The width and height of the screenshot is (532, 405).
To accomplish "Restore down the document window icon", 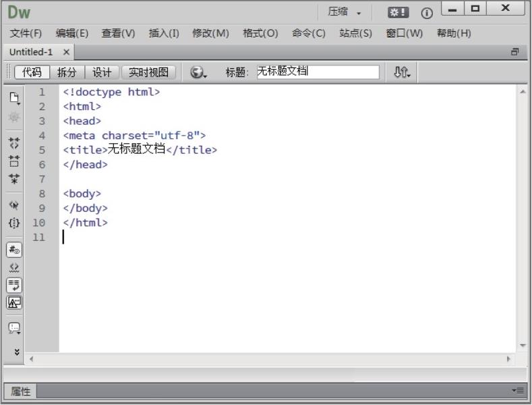I will (x=515, y=52).
